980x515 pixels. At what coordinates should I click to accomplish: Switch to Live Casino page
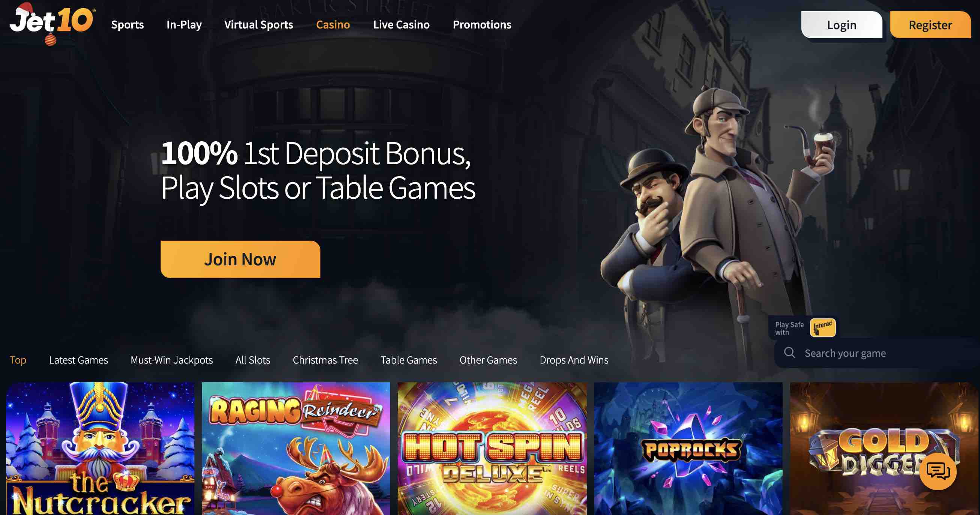(x=401, y=25)
